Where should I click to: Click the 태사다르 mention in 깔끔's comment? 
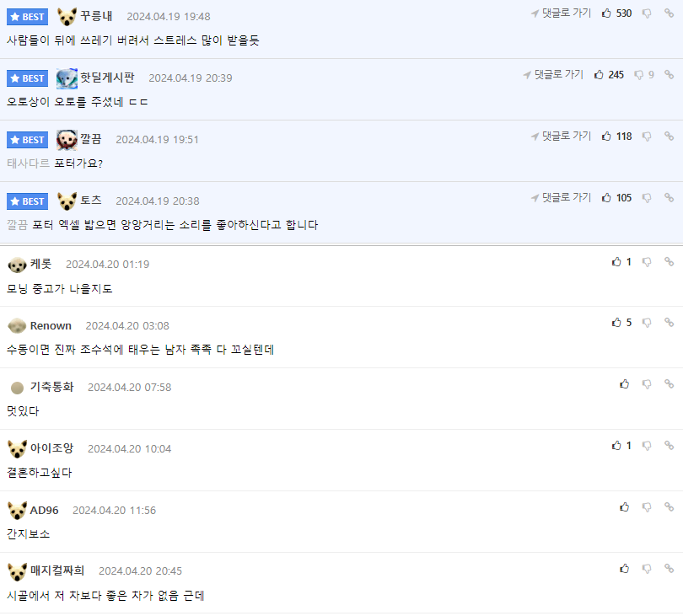click(x=29, y=163)
